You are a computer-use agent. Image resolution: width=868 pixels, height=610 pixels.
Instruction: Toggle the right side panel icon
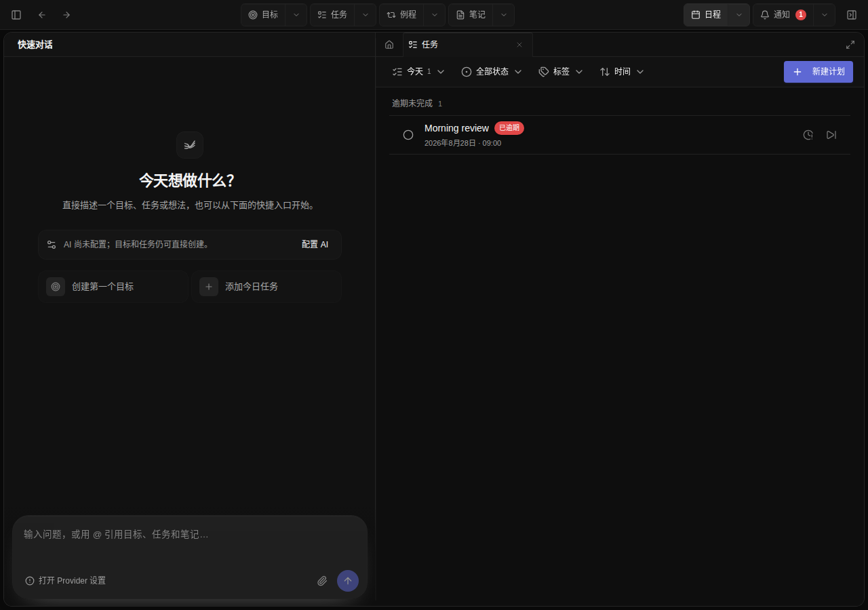pos(852,15)
